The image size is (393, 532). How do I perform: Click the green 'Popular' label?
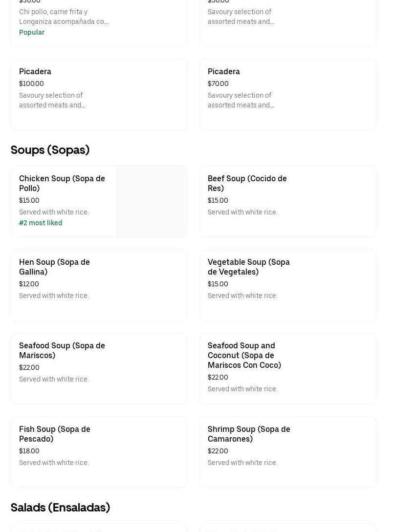click(x=32, y=32)
